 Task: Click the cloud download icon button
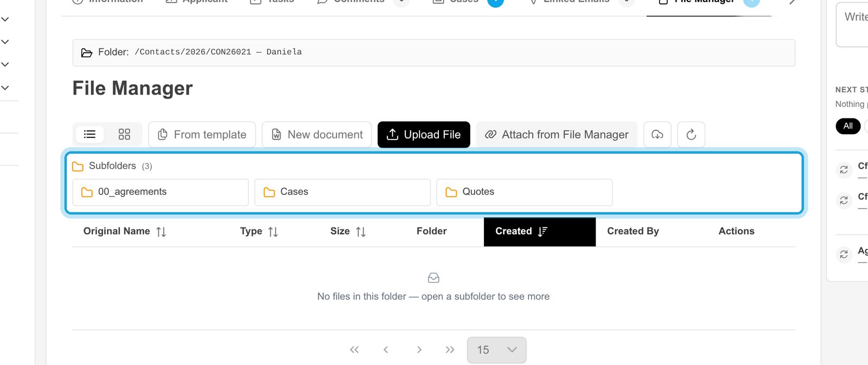pos(658,135)
